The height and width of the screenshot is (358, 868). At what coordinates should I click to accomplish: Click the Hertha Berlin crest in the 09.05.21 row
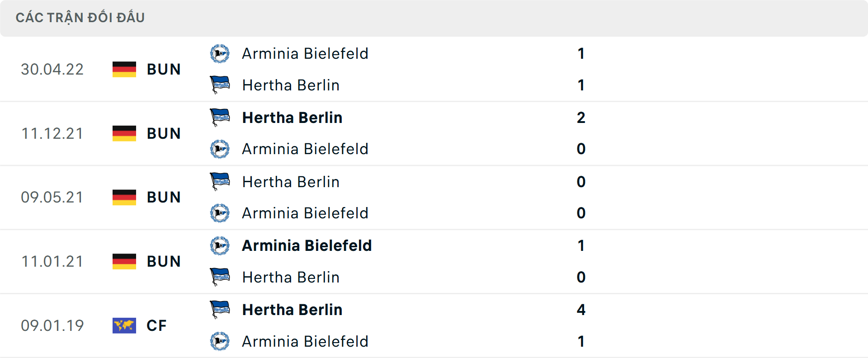[220, 181]
